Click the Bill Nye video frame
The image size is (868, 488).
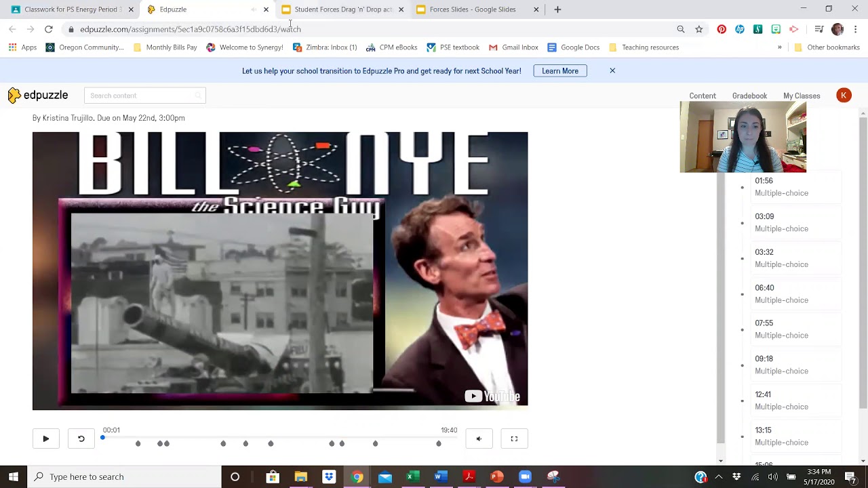coord(280,271)
